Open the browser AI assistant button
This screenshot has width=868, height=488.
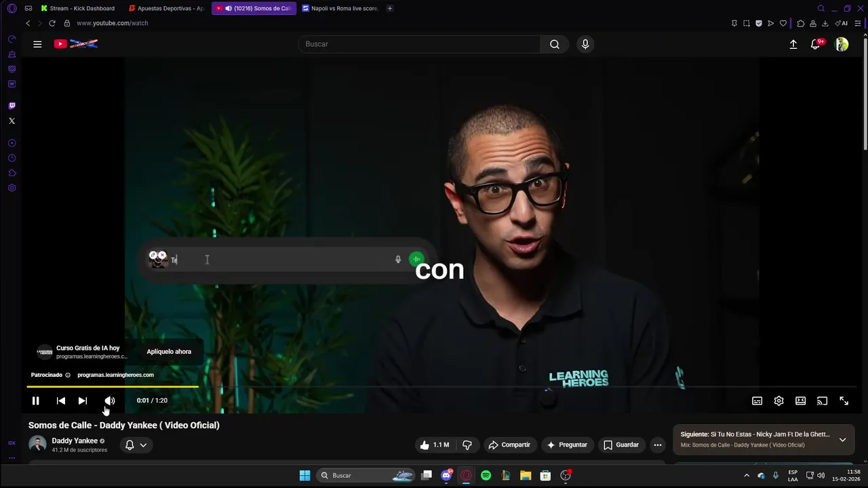841,23
